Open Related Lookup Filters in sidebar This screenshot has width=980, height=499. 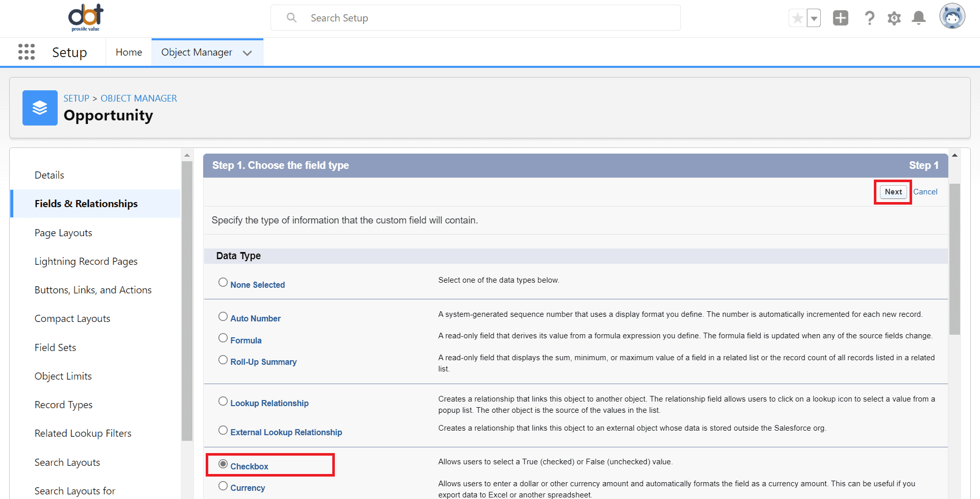click(x=83, y=433)
